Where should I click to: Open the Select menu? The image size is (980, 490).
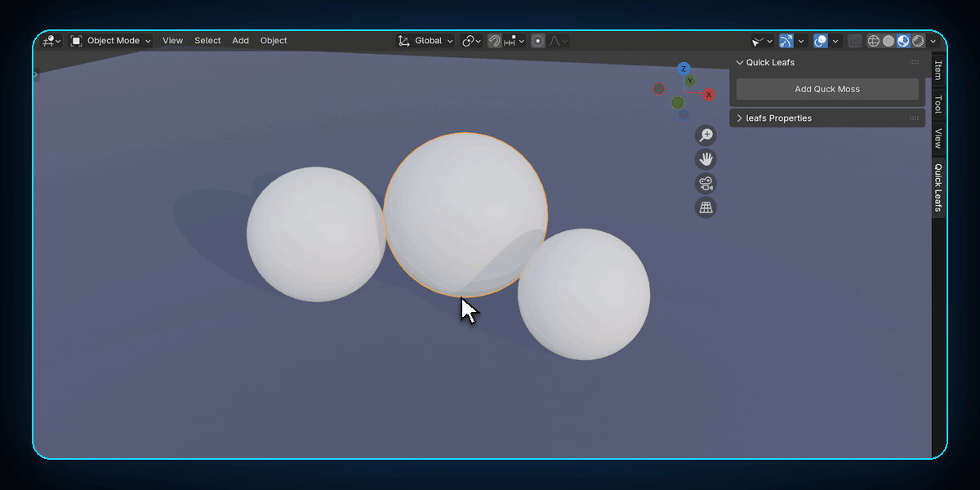coord(207,41)
